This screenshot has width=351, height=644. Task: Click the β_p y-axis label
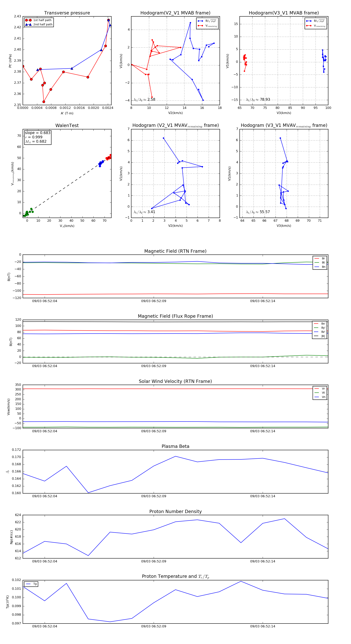(x=7, y=472)
